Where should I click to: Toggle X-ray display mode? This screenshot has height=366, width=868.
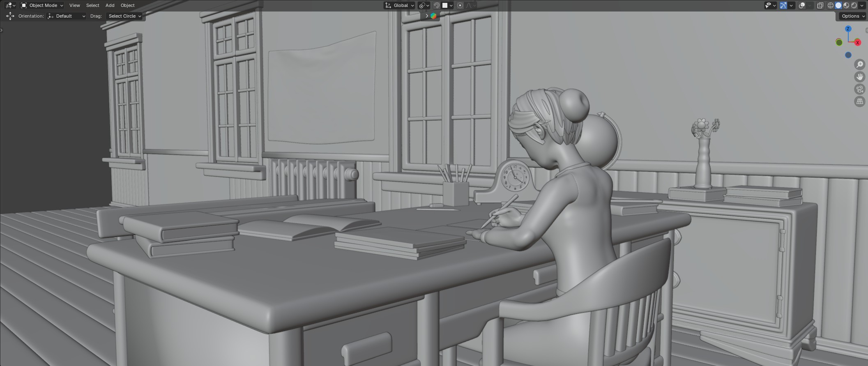pos(820,5)
